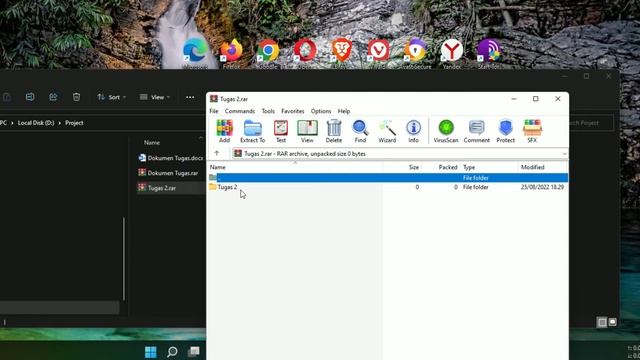The image size is (640, 360).
Task: Open Brave desktop shortcut
Action: [x=342, y=53]
